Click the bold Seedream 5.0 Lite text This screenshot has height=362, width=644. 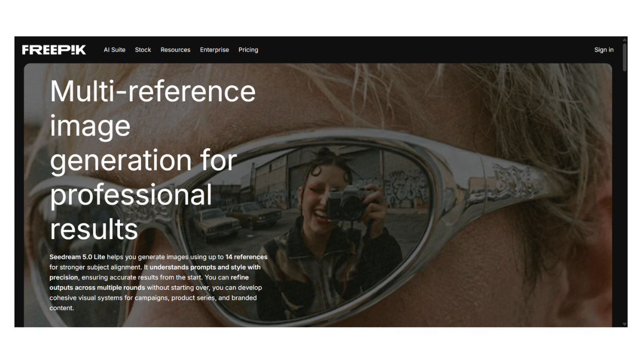coord(77,257)
